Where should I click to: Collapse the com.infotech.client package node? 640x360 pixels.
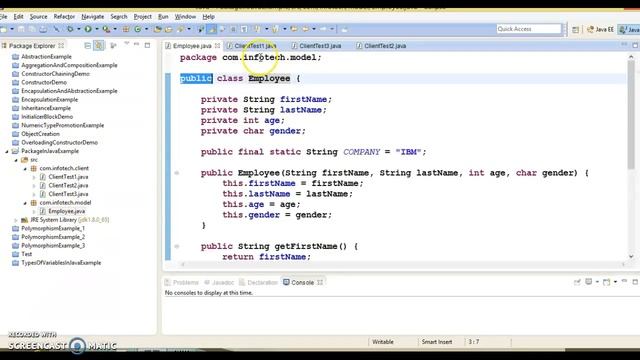[25, 169]
